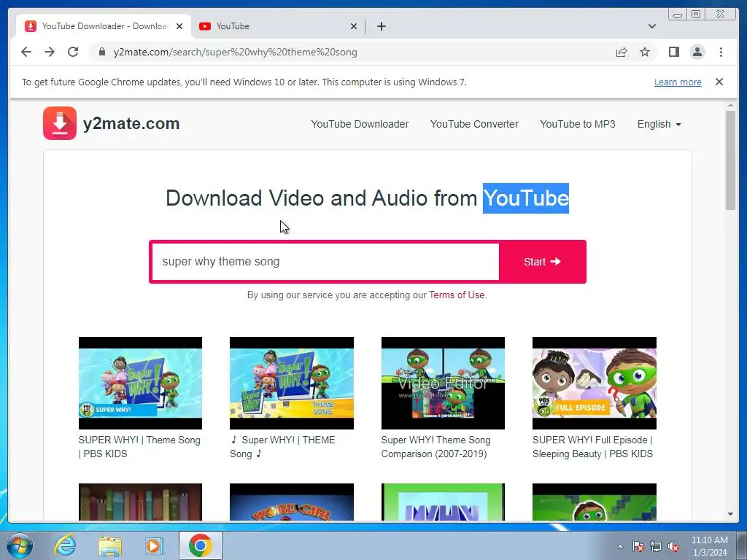Open Chrome's three-dot menu
The height and width of the screenshot is (560, 747).
point(721,52)
